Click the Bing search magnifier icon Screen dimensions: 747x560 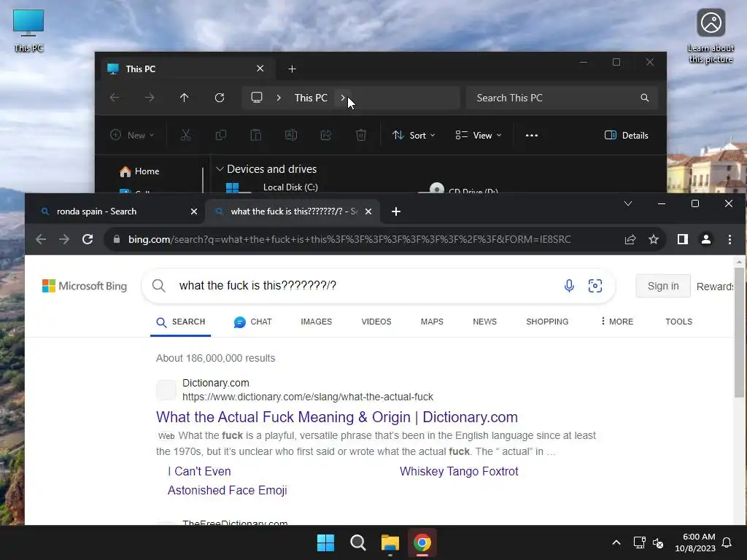(x=158, y=286)
